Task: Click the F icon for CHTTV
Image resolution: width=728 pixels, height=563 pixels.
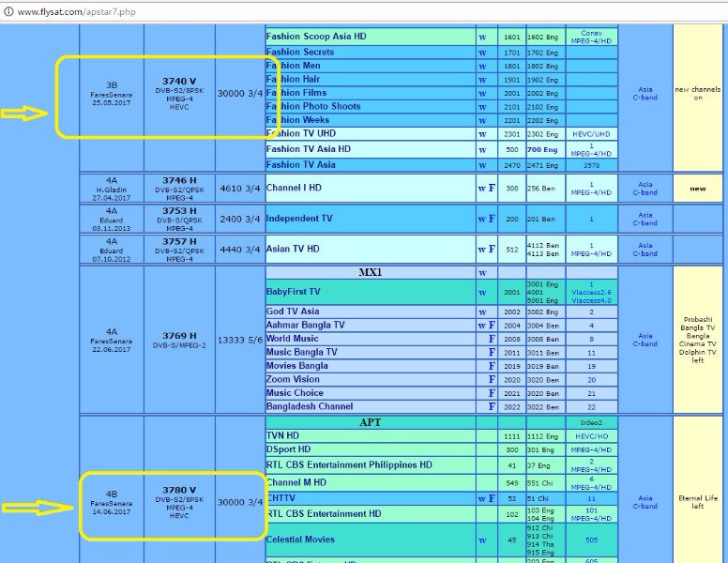Action: coord(492,498)
